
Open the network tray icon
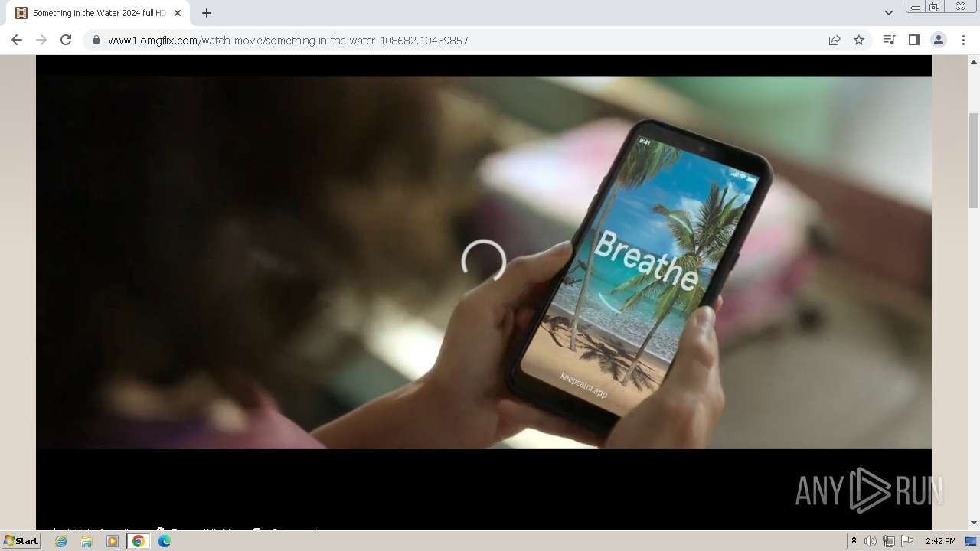tap(889, 541)
